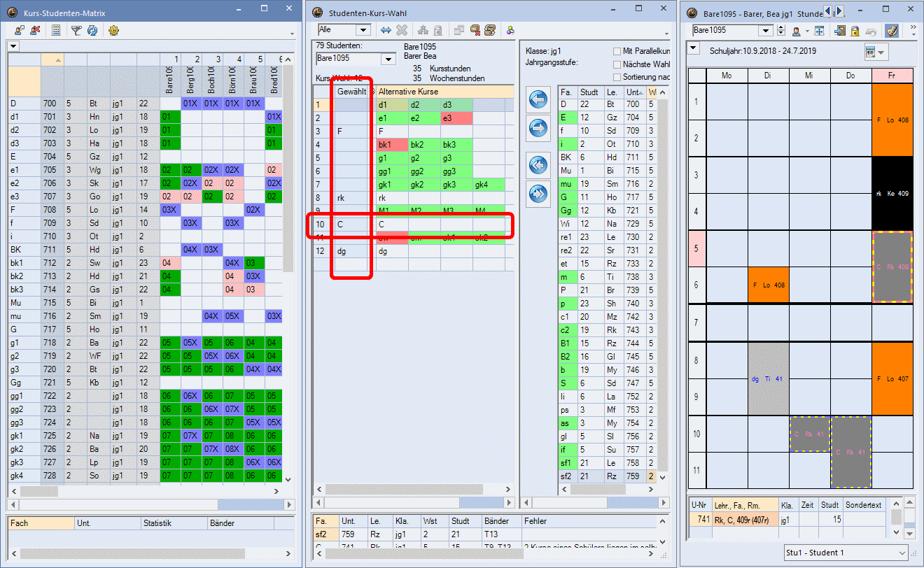Click the student with red X icon

click(x=35, y=31)
